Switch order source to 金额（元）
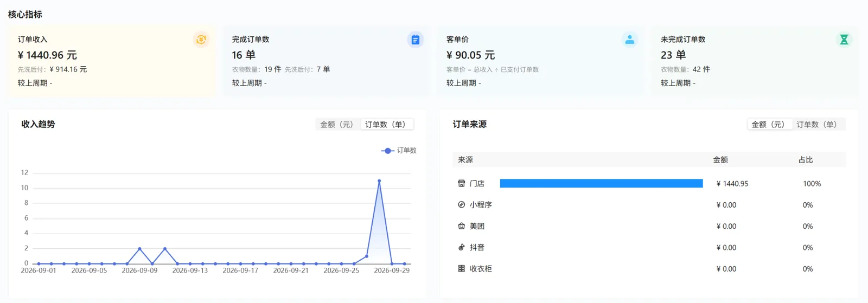This screenshot has width=868, height=303. (x=769, y=124)
